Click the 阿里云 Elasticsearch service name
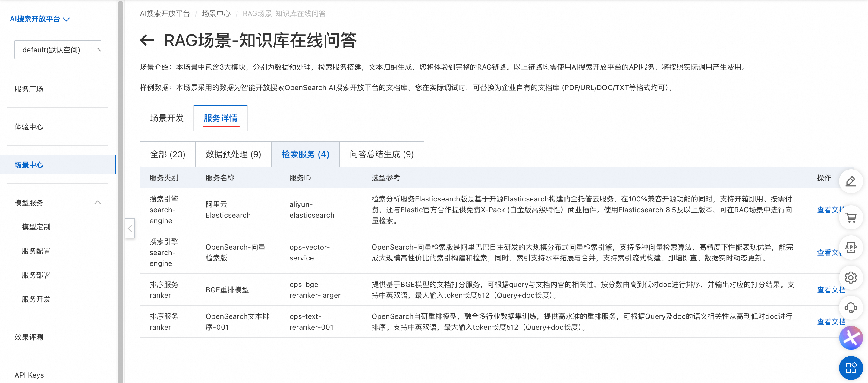This screenshot has width=868, height=383. click(228, 210)
